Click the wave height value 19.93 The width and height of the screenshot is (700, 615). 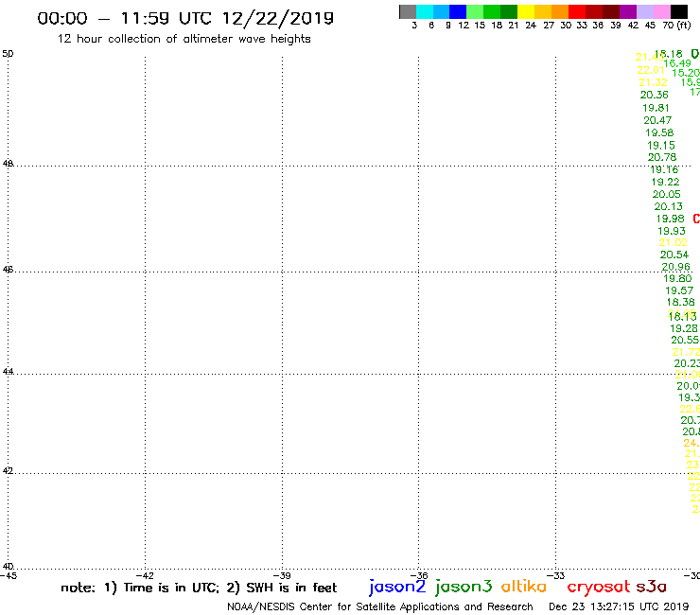672,231
